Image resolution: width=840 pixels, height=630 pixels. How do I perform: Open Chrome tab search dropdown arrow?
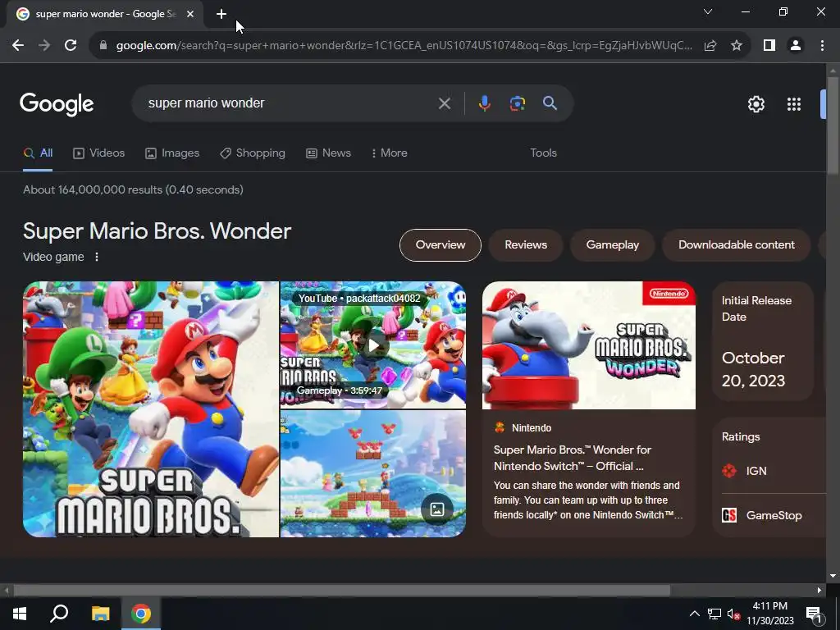(x=708, y=11)
